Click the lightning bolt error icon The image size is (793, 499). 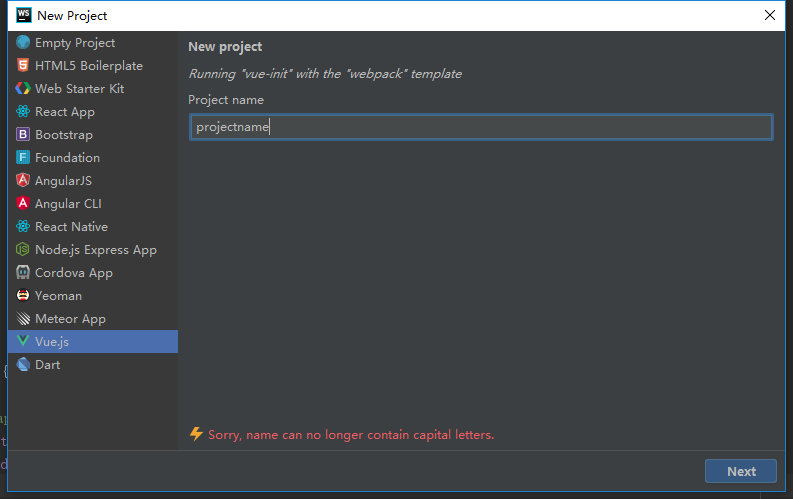pos(196,434)
